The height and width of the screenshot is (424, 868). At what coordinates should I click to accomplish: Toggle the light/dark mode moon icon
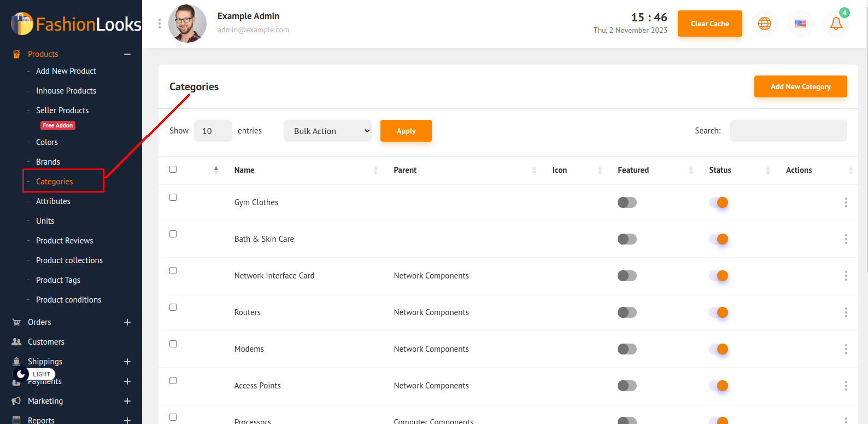coord(21,374)
